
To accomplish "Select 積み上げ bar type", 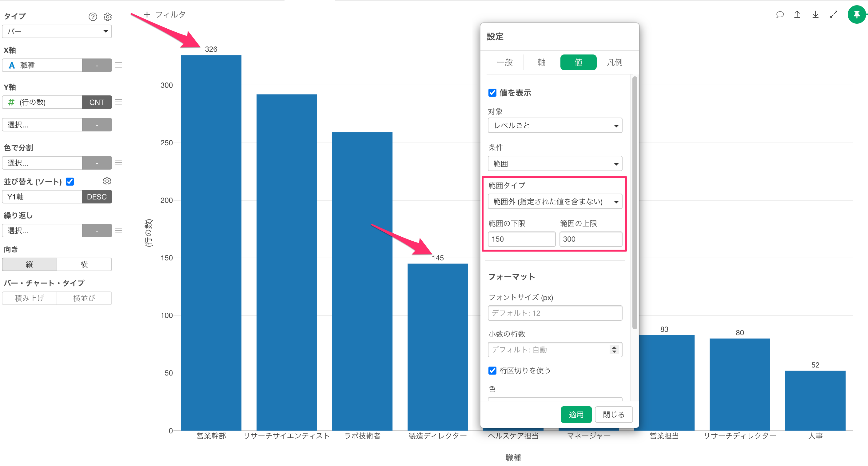I will (x=30, y=298).
